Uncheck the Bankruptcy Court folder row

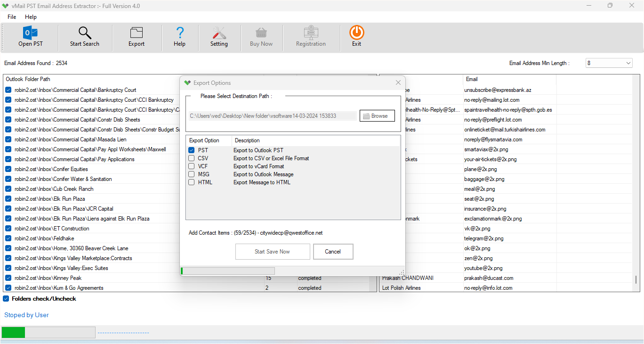(8, 90)
